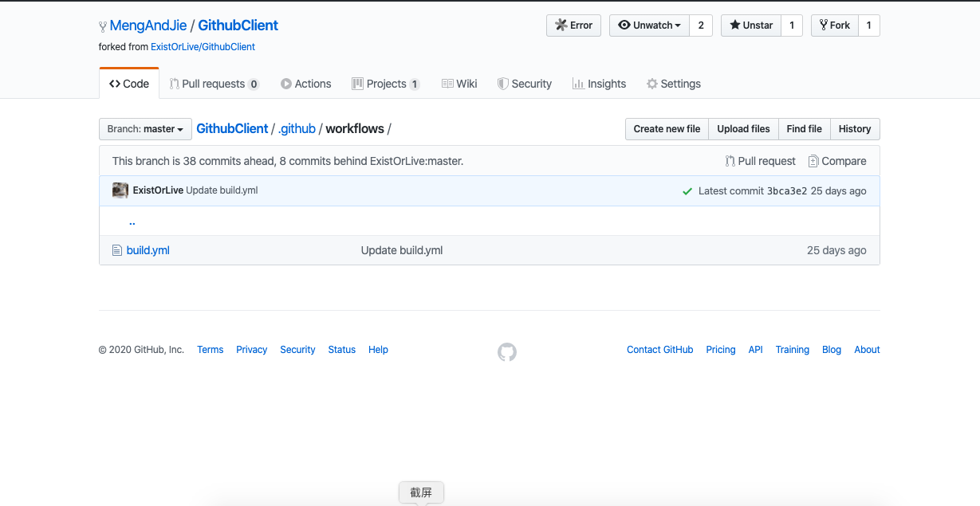
Task: Unstar the repository
Action: (x=750, y=25)
